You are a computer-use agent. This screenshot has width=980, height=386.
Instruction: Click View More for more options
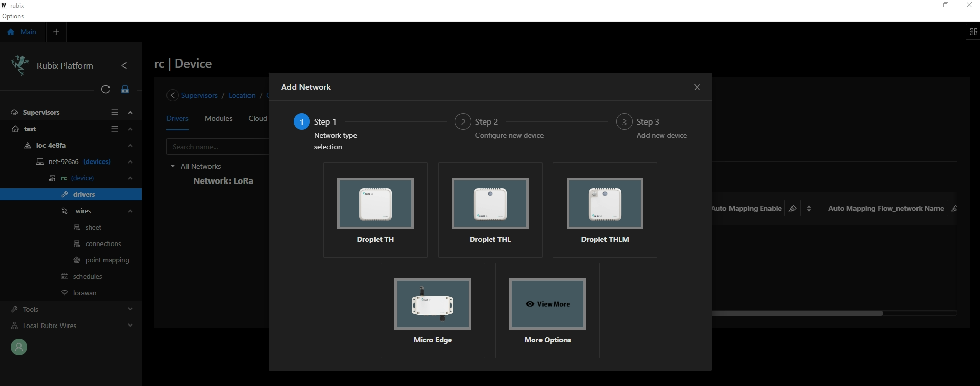click(x=548, y=304)
